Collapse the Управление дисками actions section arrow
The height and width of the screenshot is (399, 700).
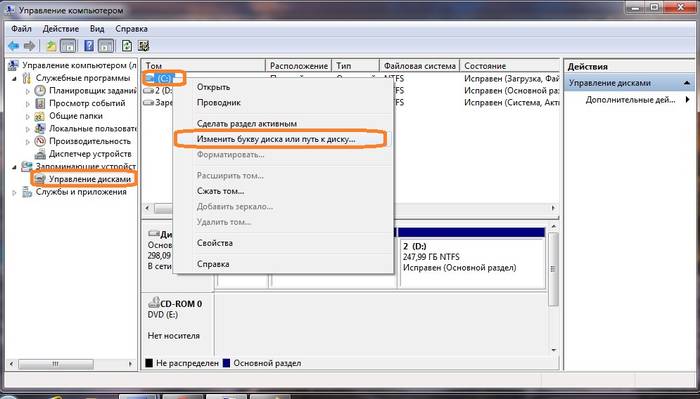pyautogui.click(x=687, y=83)
